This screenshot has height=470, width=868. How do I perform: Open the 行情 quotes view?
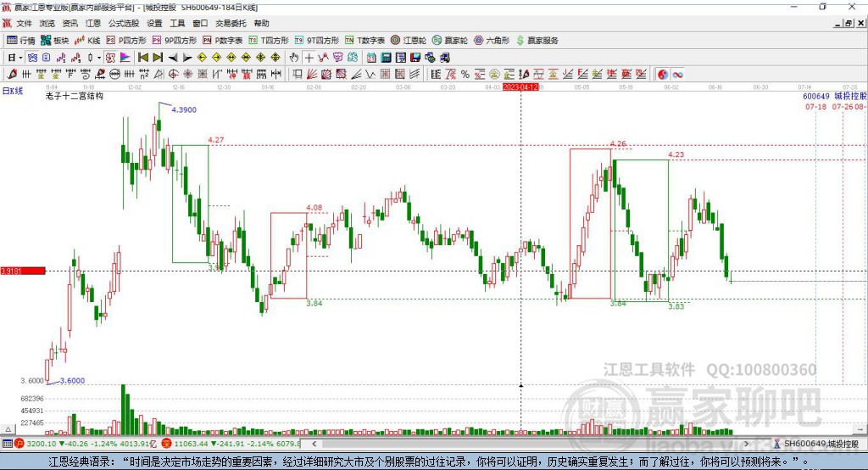(21, 41)
